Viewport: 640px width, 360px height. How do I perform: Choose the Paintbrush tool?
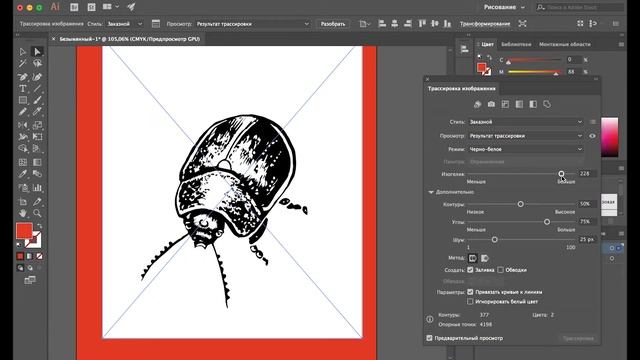(x=37, y=100)
